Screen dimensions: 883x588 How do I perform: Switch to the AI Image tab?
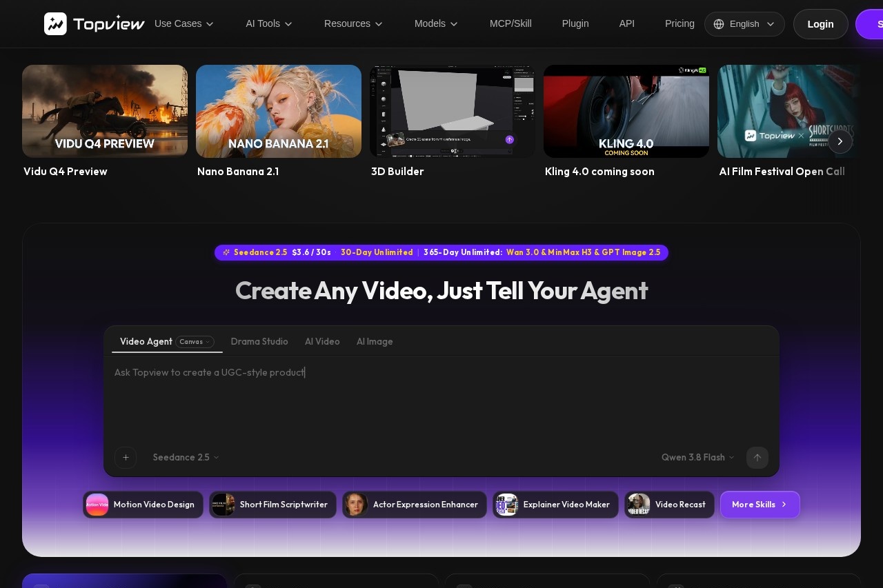[375, 342]
